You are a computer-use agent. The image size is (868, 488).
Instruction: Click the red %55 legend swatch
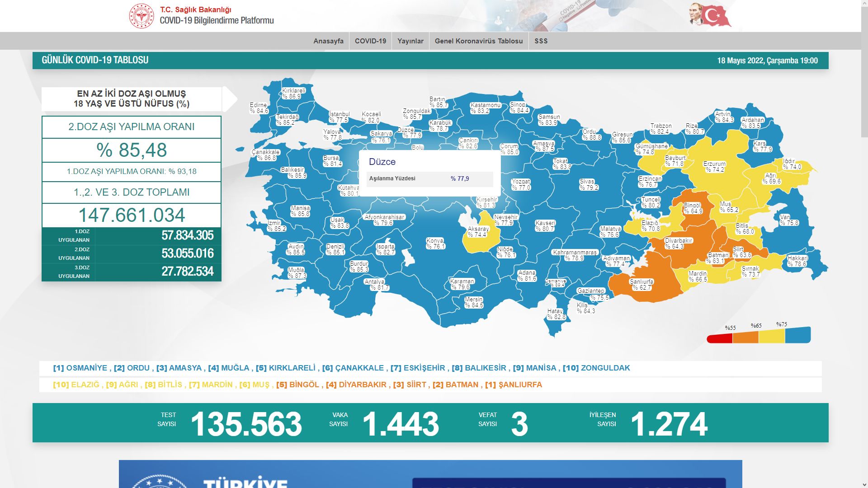click(x=720, y=338)
